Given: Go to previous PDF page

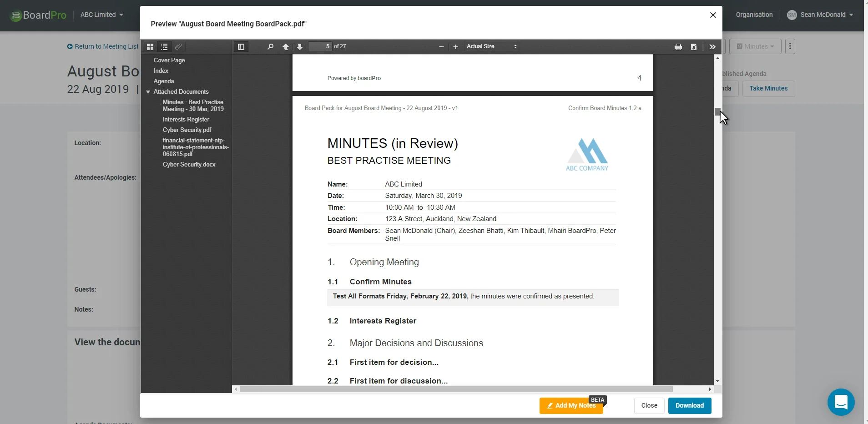Looking at the screenshot, I should click(286, 47).
